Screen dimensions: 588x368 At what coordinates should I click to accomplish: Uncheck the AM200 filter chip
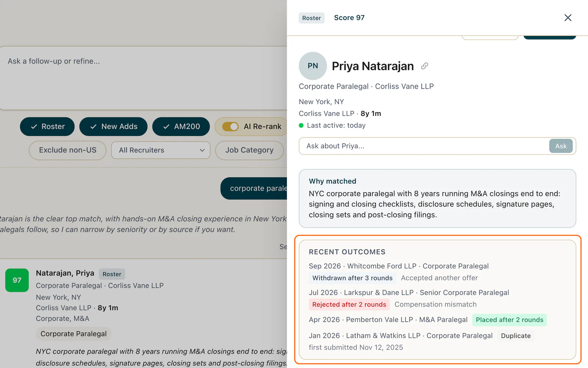click(x=181, y=127)
